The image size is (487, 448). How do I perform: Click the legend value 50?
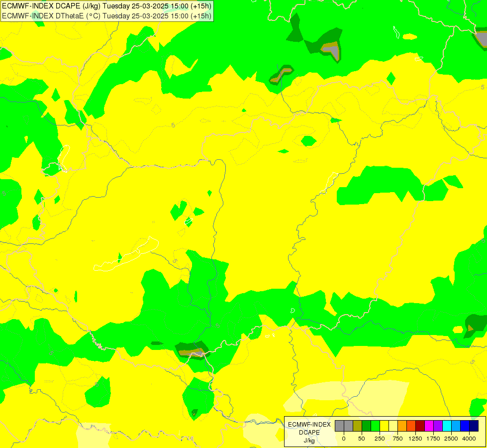pos(362,439)
